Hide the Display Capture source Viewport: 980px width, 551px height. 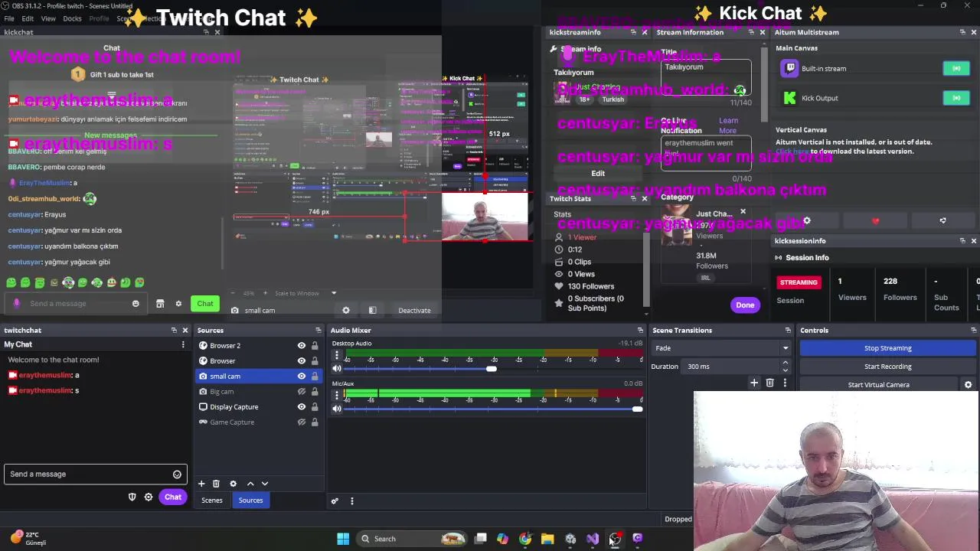coord(302,407)
